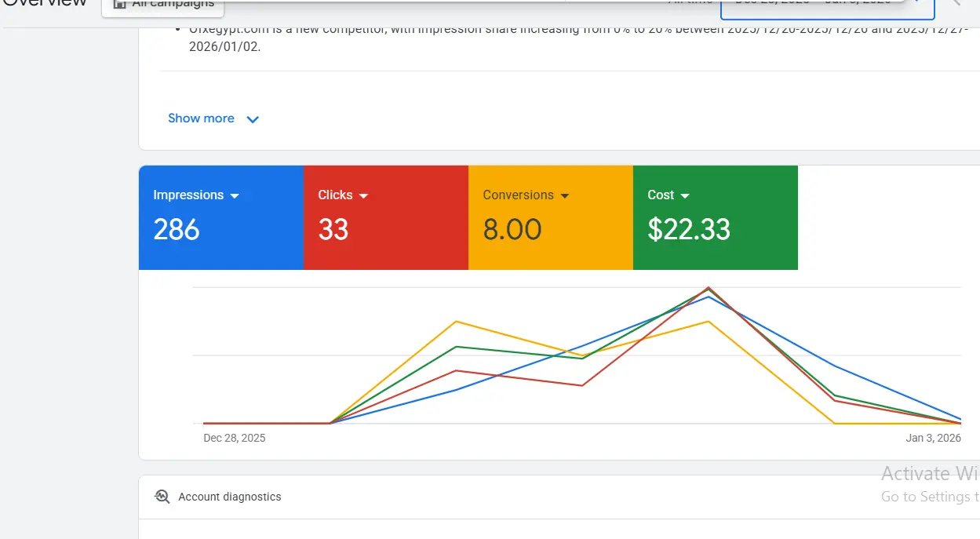Click the Overview page heading

pyautogui.click(x=46, y=4)
